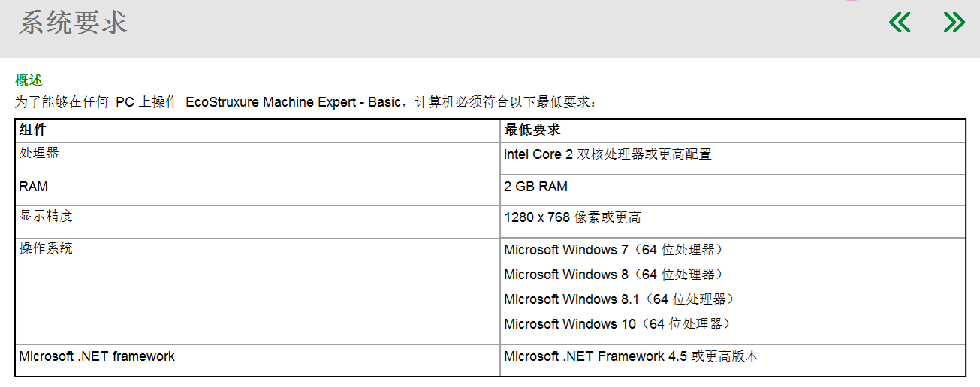This screenshot has width=980, height=387.
Task: Click the 显示精度 row label
Action: tap(46, 216)
